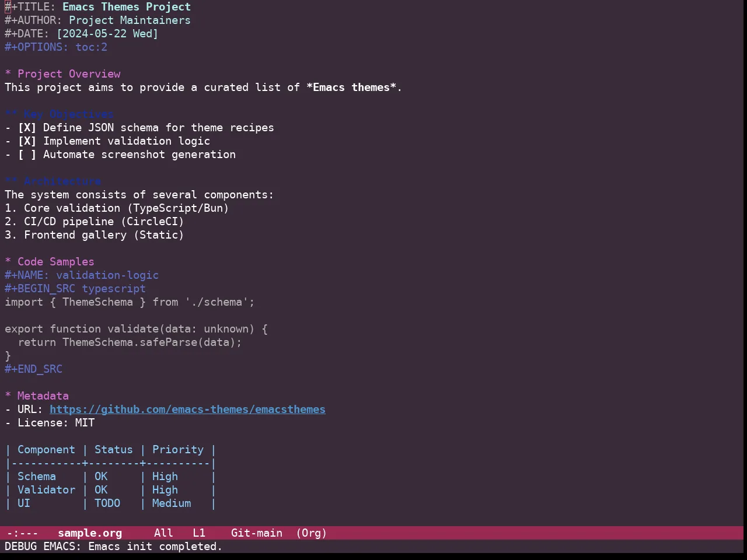Click '2. CI/CD pipeline (CircleCI)' item
Screen dimensions: 747x560
pyautogui.click(x=95, y=222)
